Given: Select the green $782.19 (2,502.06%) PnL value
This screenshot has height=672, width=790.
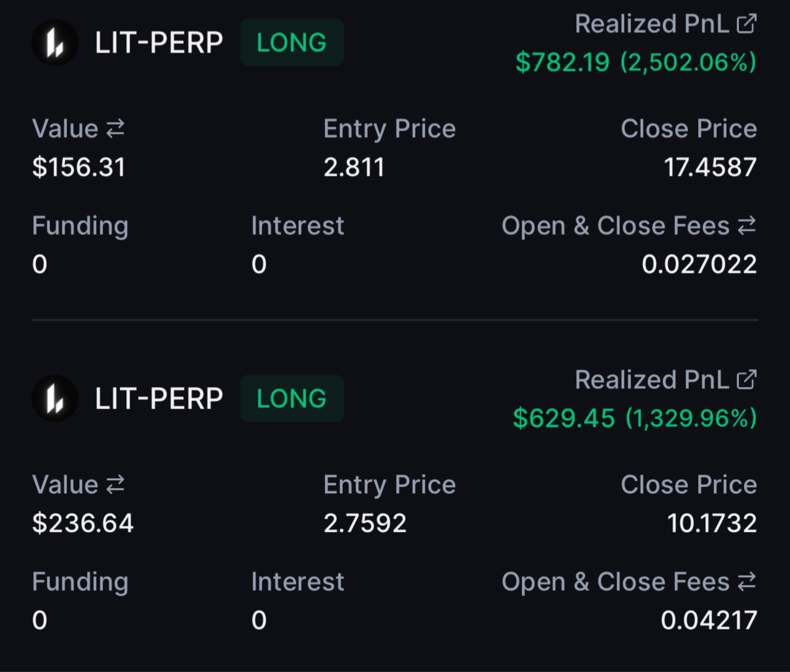Looking at the screenshot, I should coord(636,62).
